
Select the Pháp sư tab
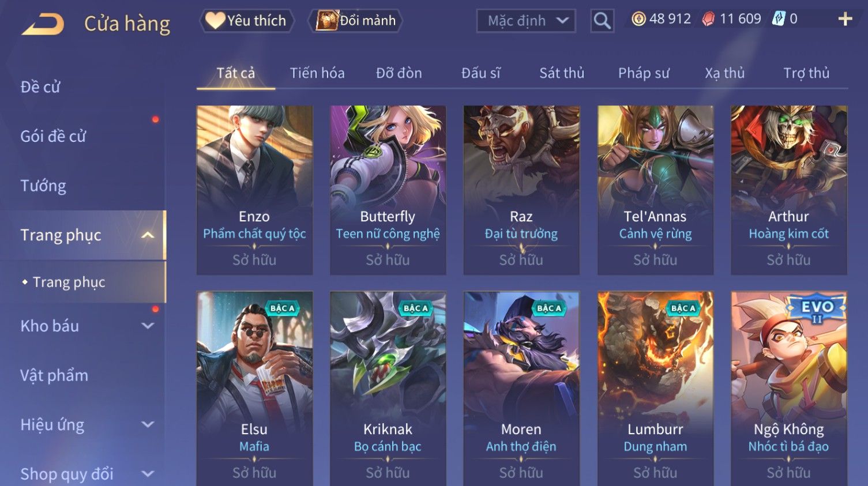(x=644, y=73)
